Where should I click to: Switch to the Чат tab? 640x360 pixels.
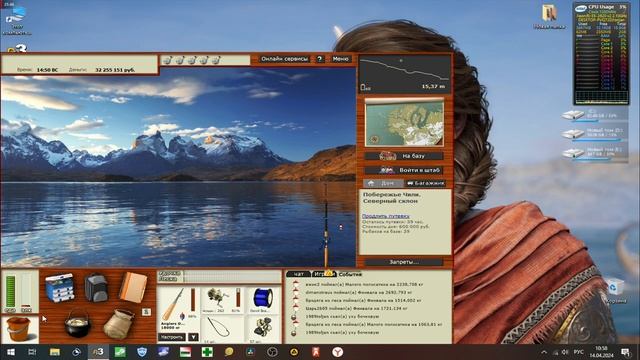point(298,274)
